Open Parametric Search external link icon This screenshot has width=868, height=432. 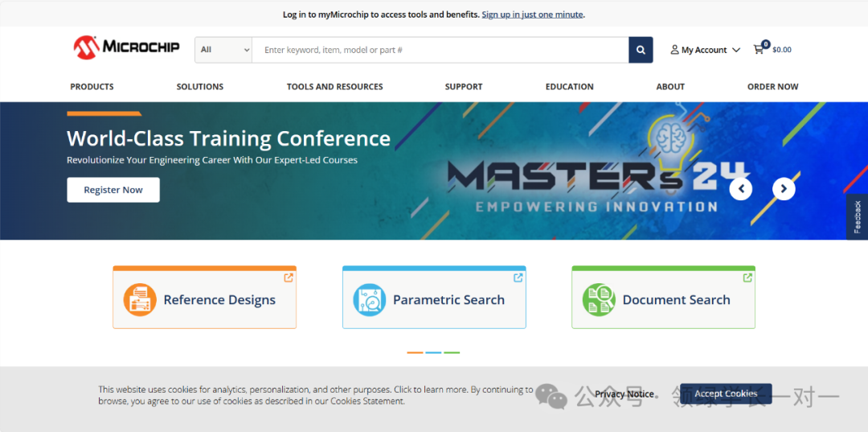pyautogui.click(x=518, y=278)
